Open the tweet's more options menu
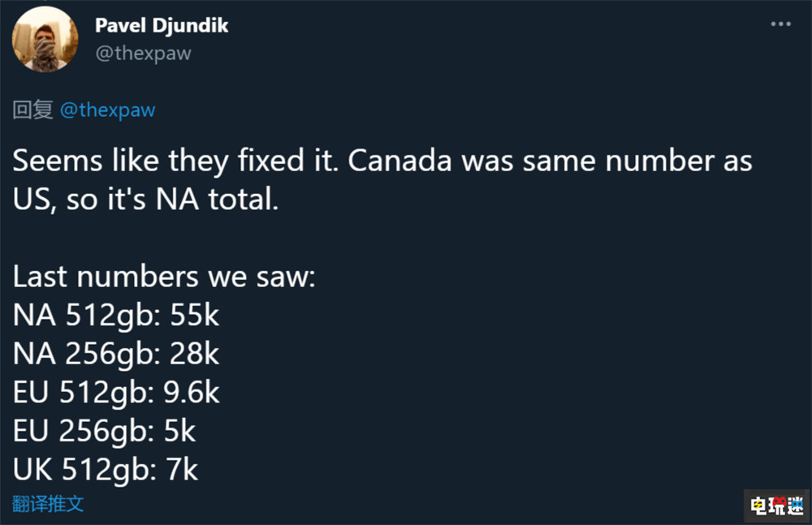Screen dimensions: 812x525 [x=780, y=24]
